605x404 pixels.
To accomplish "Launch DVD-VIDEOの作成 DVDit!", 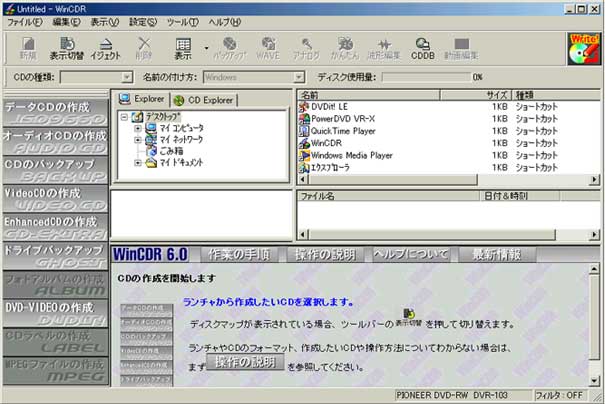I will pyautogui.click(x=56, y=313).
